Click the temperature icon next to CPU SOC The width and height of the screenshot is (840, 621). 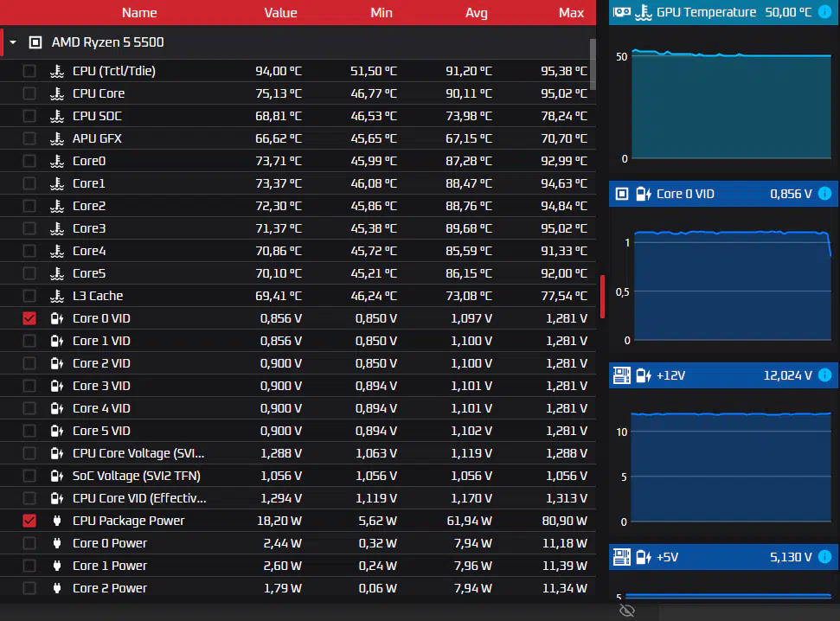point(57,116)
